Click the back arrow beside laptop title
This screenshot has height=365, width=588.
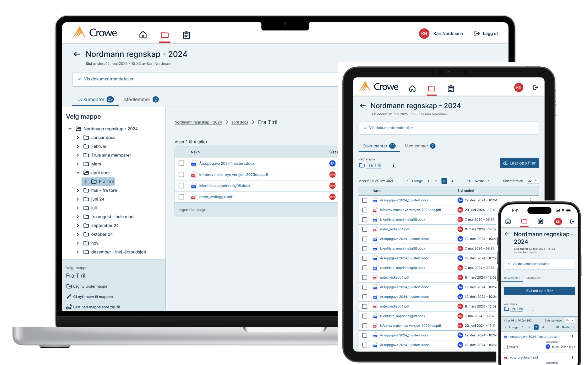(x=77, y=54)
